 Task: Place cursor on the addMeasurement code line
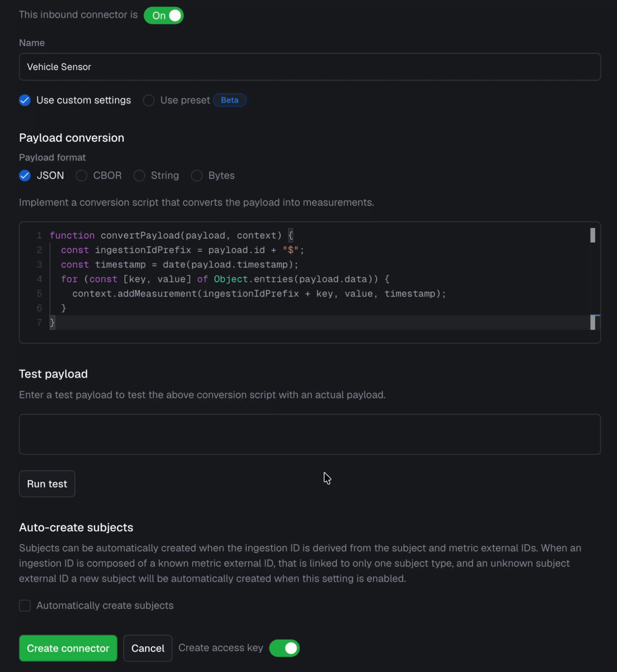259,293
